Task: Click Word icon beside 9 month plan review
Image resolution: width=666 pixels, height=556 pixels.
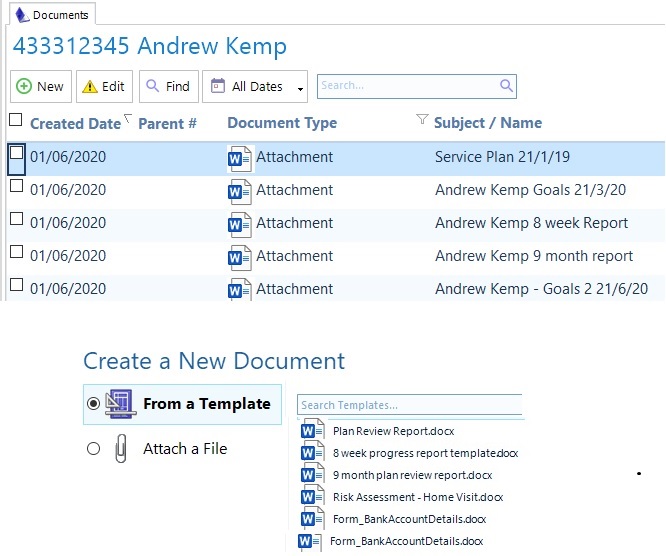Action: click(x=313, y=475)
